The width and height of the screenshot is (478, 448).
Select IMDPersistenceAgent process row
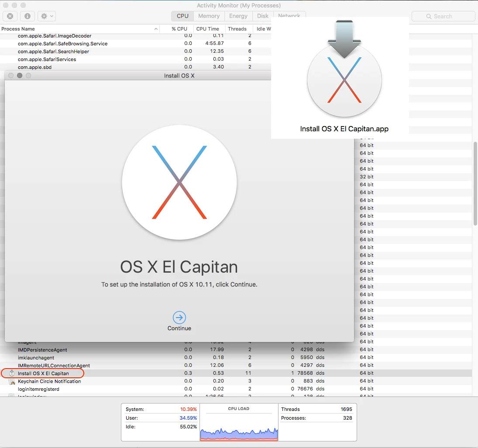pyautogui.click(x=236, y=349)
